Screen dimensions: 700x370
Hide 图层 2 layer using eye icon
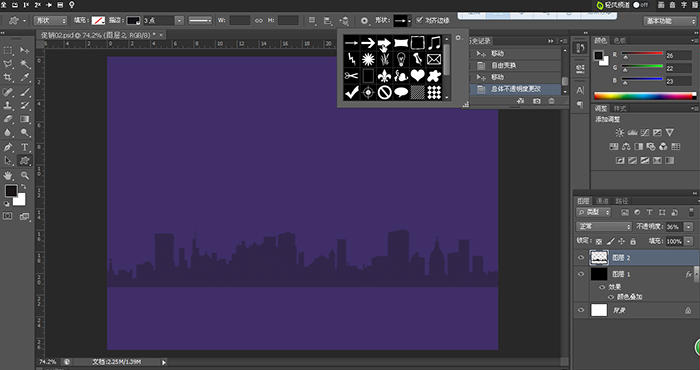tap(581, 258)
